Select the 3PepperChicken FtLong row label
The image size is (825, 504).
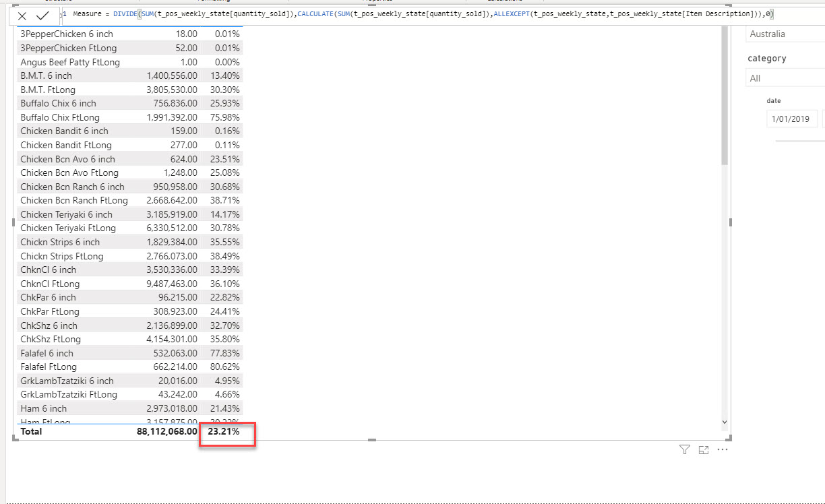[68, 48]
